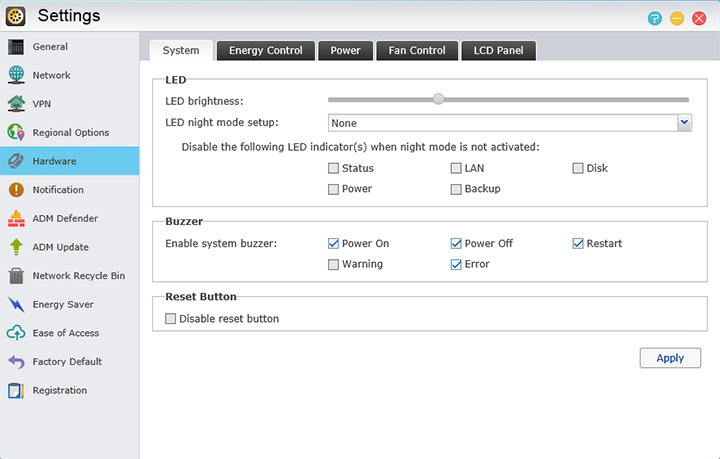Check the Status LED indicator box
The width and height of the screenshot is (720, 459).
(x=334, y=169)
